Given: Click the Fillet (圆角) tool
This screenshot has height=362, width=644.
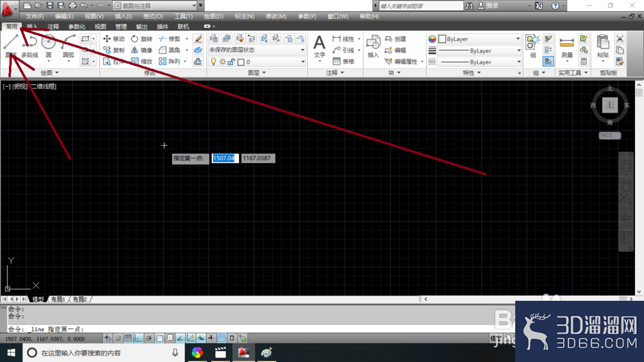Looking at the screenshot, I should pos(169,50).
